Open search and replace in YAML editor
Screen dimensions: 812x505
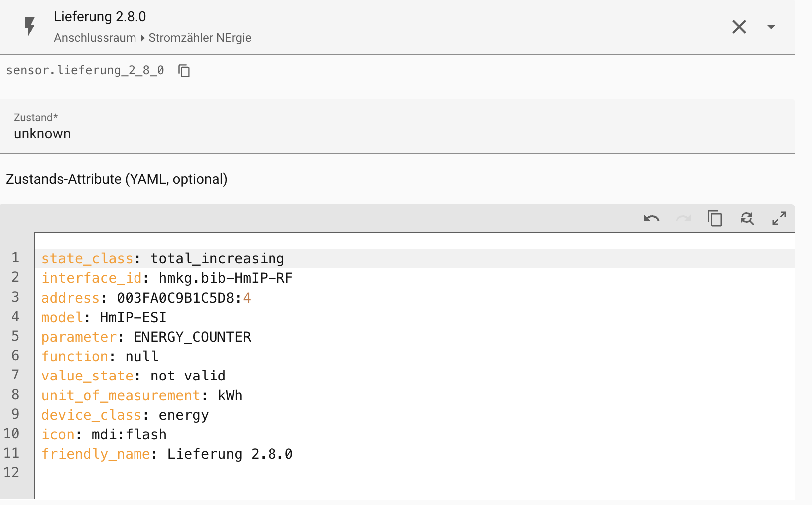[x=747, y=218]
